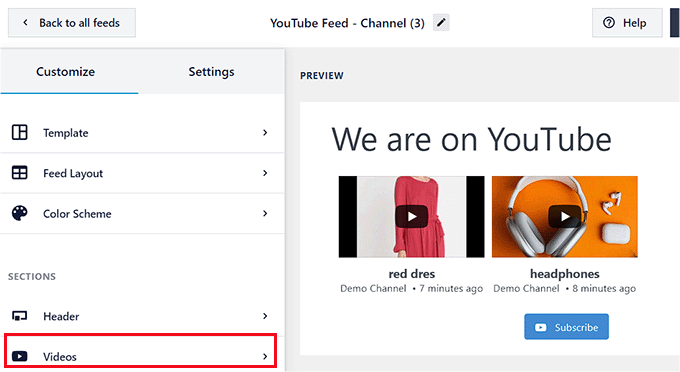Screen dimensions: 680x372
Task: Click the question mark Help icon
Action: [x=609, y=23]
